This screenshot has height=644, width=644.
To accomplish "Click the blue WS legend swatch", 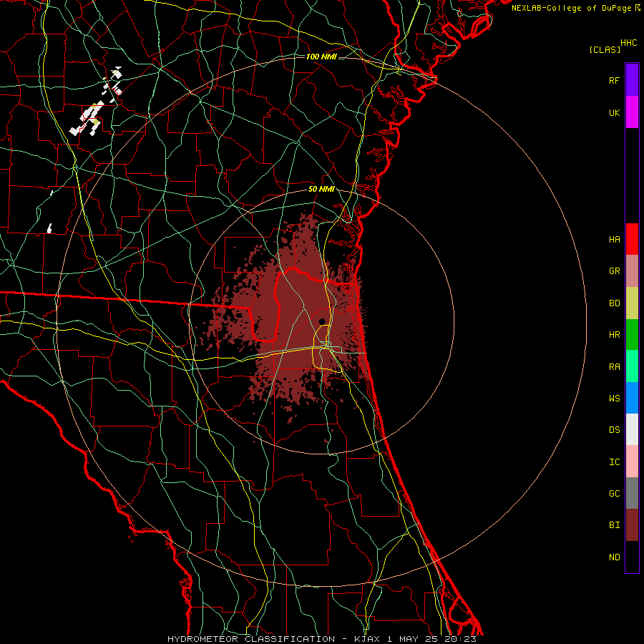I will 632,398.
